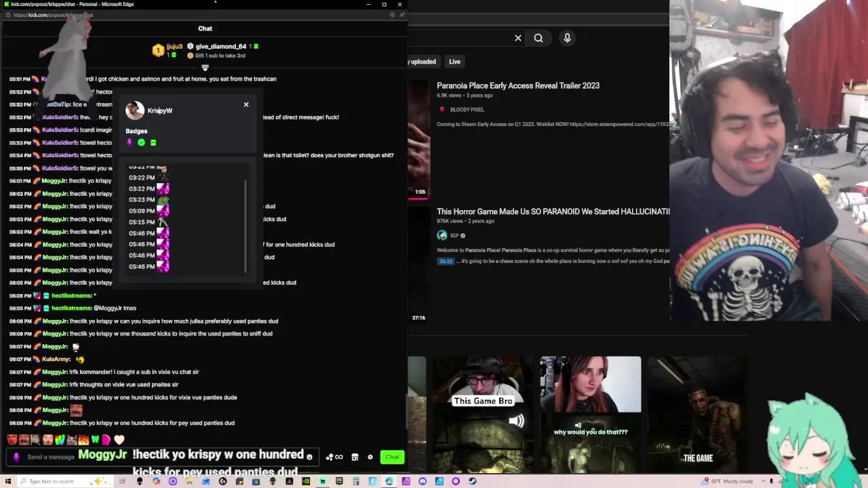Close the KrispyW user card popup
Screen dimensions: 868x488
click(x=246, y=104)
